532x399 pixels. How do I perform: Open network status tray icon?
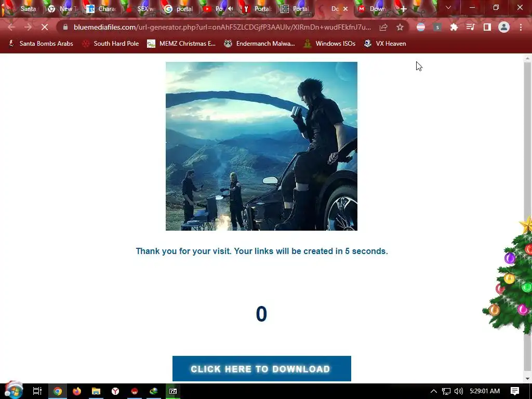[x=446, y=391]
